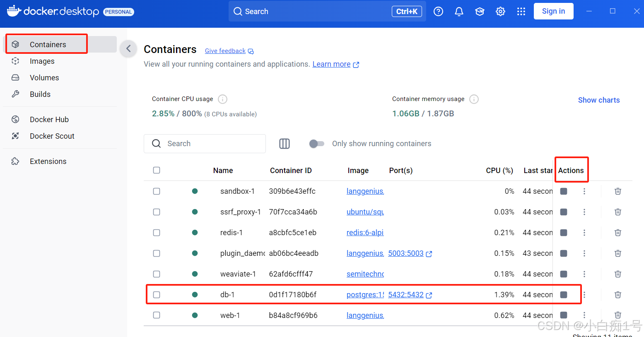
Task: Stop the redis-1 container
Action: click(564, 233)
